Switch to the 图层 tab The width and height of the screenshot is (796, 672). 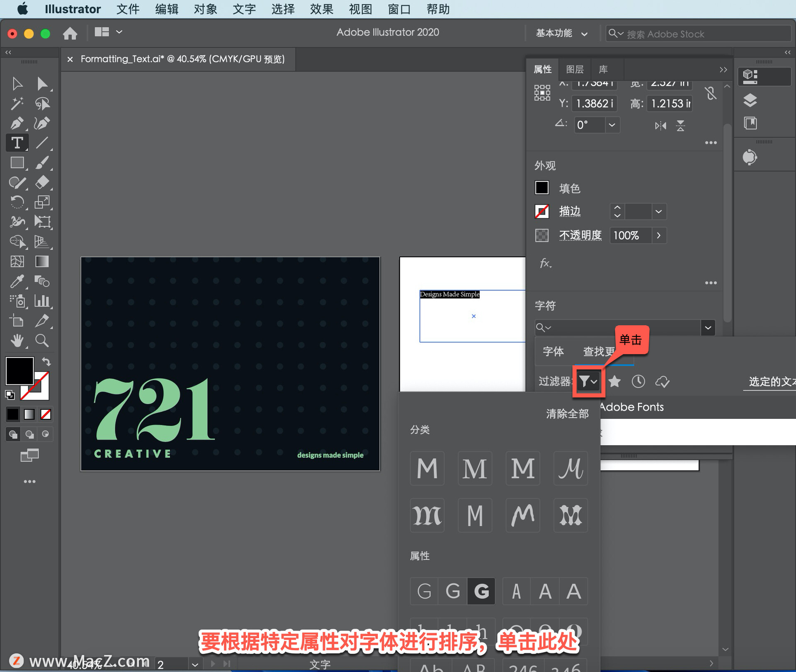[x=575, y=70]
